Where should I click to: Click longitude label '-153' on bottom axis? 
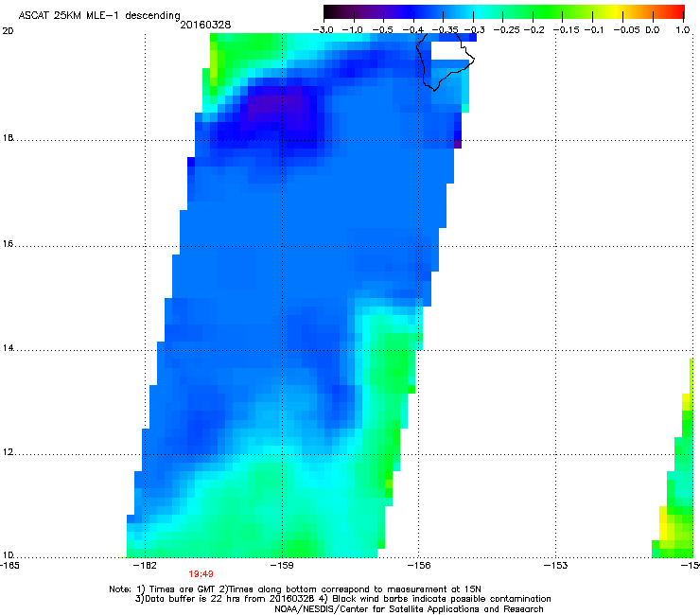click(x=556, y=566)
